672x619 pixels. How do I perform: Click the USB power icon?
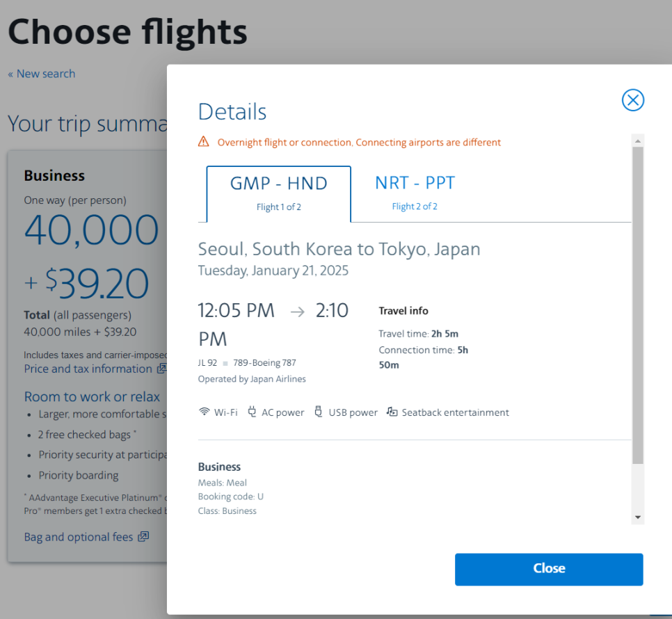click(319, 412)
